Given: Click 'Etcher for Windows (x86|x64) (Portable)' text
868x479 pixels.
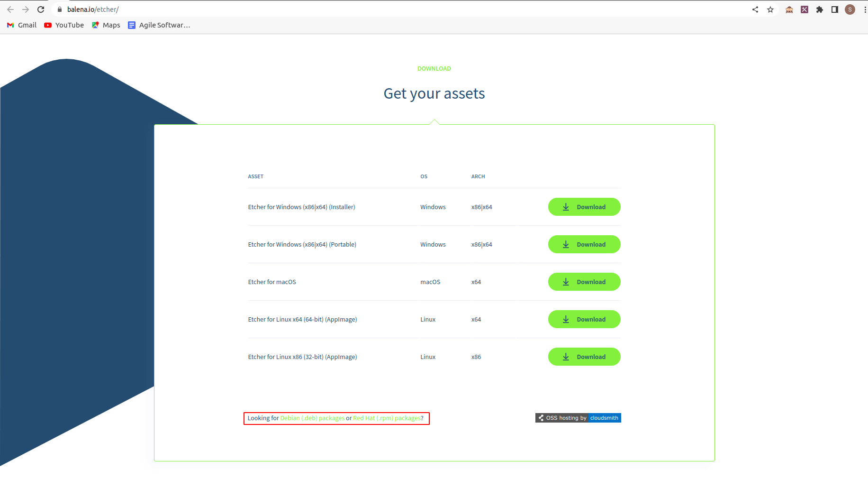Looking at the screenshot, I should (x=302, y=245).
